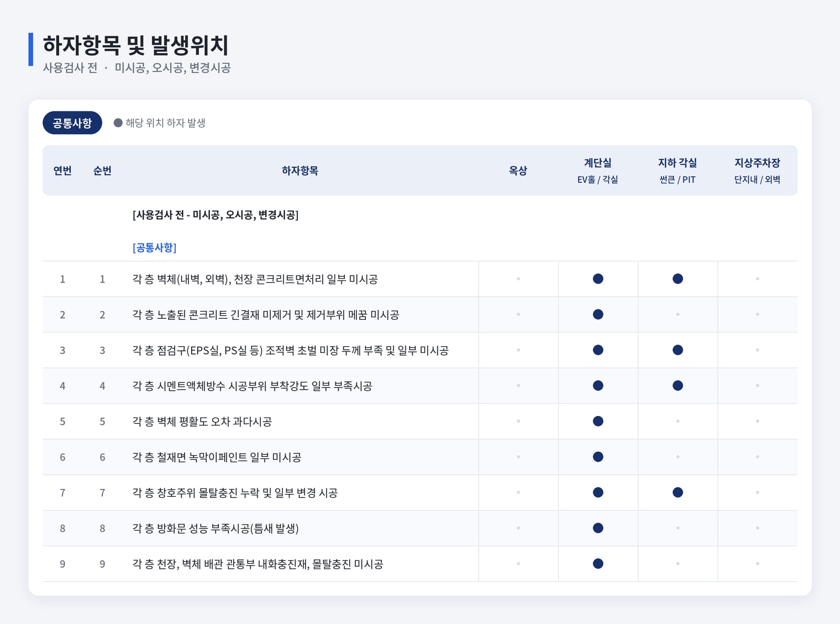This screenshot has width=840, height=624.
Task: Select 각 층 벽체 평활도 오차 과다시공 text
Action: [202, 422]
